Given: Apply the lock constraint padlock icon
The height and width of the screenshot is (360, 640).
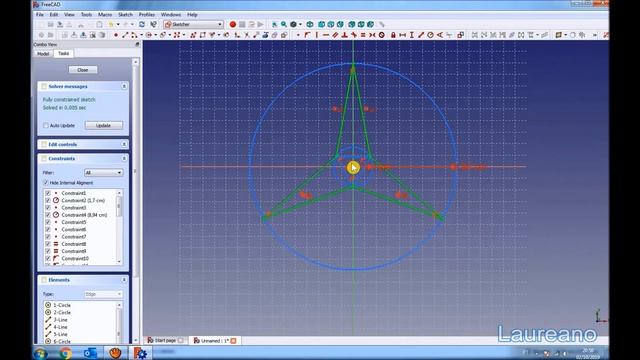Looking at the screenshot, I should click(x=393, y=35).
